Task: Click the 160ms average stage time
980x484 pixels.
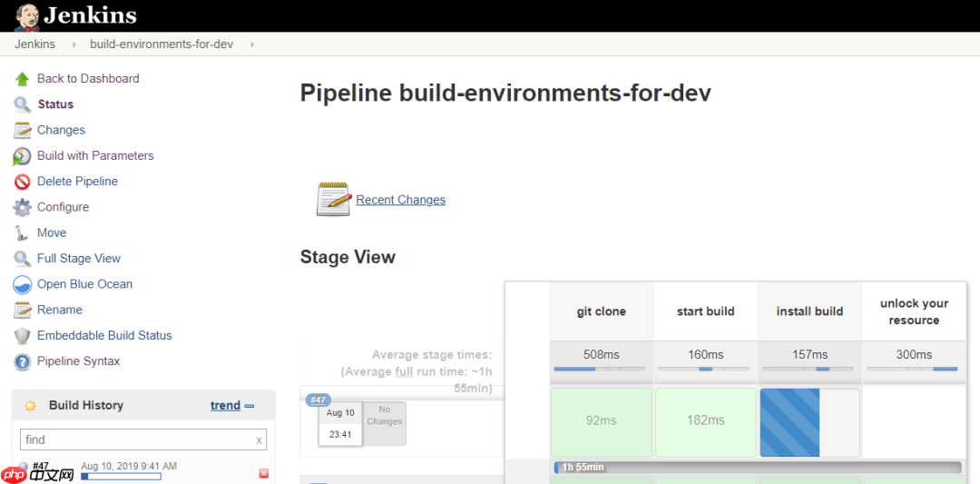Action: click(x=706, y=355)
